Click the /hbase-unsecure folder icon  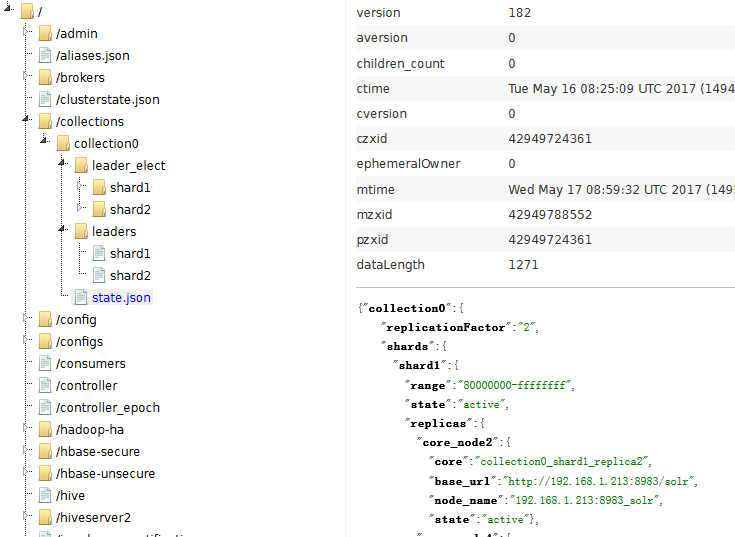click(45, 474)
